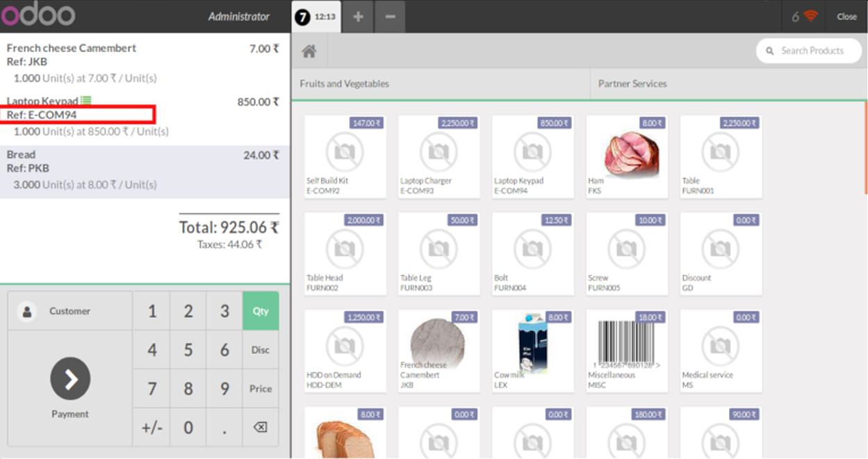This screenshot has height=459, width=868.
Task: Add HDD on Demand product
Action: [x=345, y=351]
